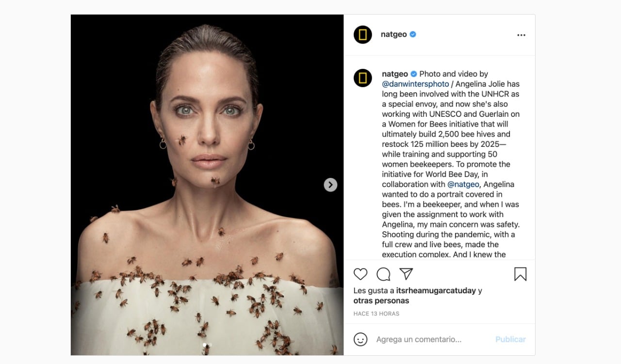This screenshot has width=621, height=364.
Task: Open the three-dot more options menu
Action: pyautogui.click(x=521, y=35)
